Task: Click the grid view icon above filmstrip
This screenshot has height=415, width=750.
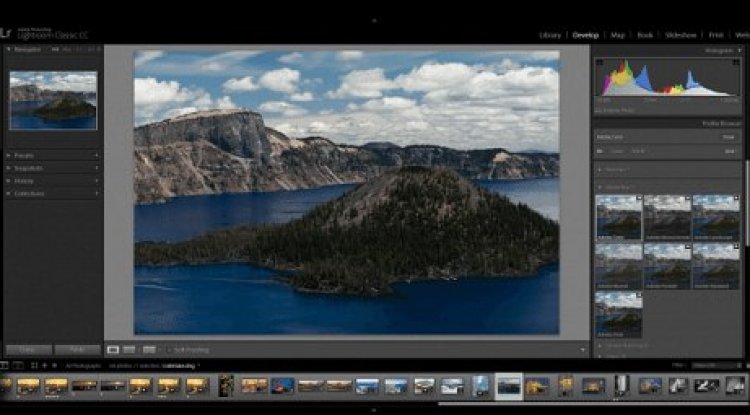Action: (34, 365)
